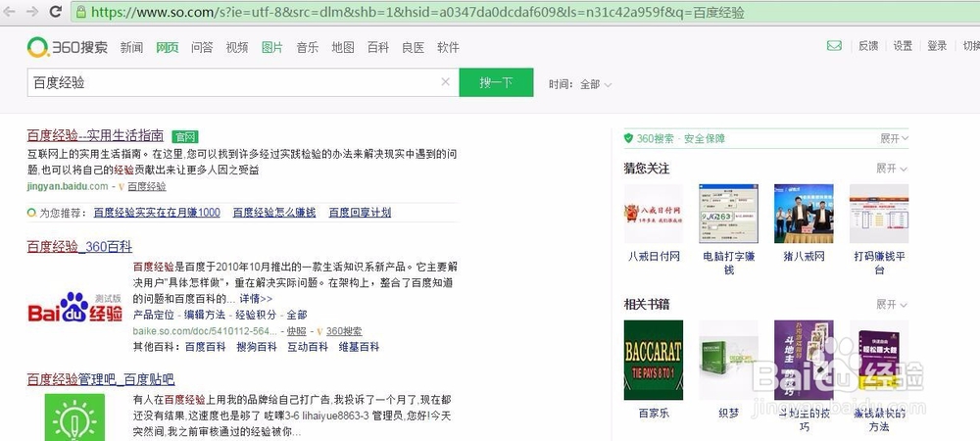
Task: Reload the page with the refresh icon
Action: 56,11
